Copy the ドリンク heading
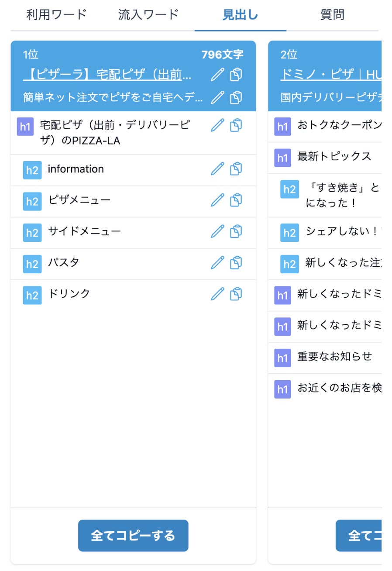Image resolution: width=392 pixels, height=571 pixels. (x=236, y=294)
